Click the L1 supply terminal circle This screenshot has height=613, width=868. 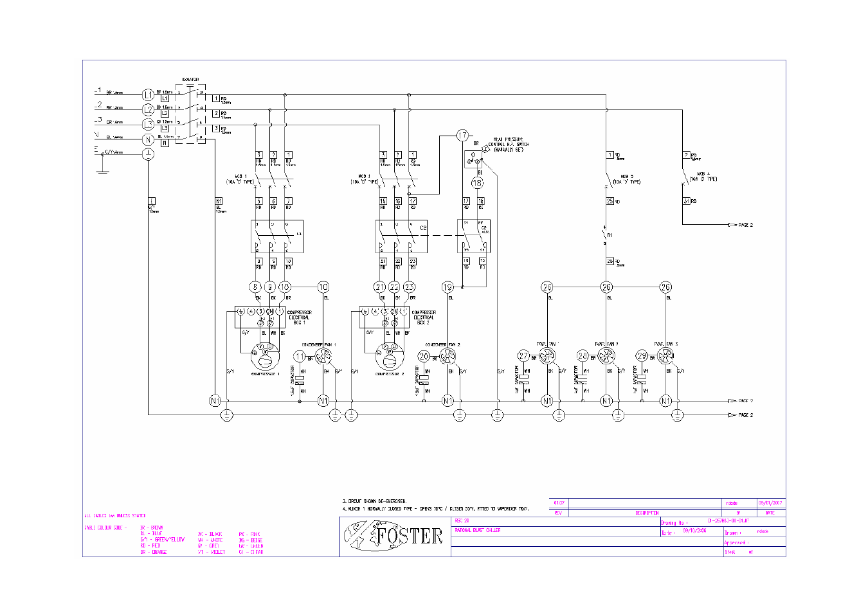click(x=149, y=94)
